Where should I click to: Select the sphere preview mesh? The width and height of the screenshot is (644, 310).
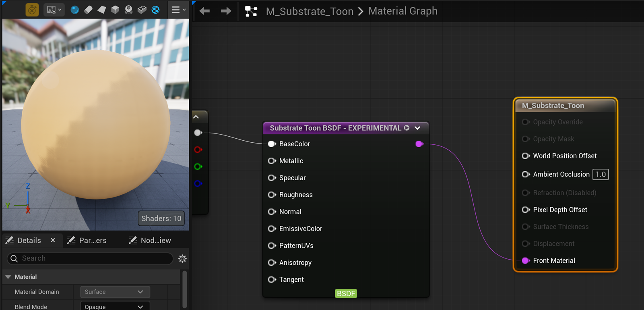coord(75,10)
